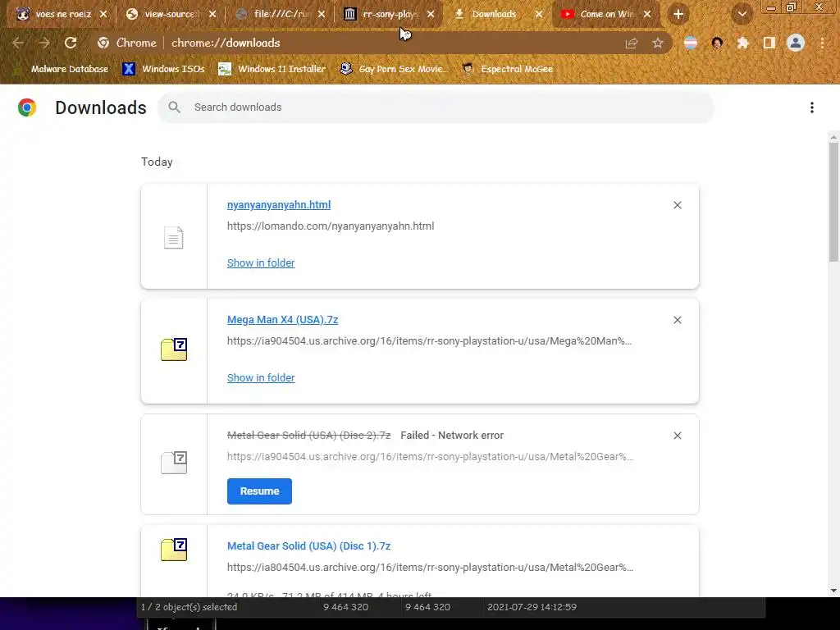Open the share page icon in address bar

tap(632, 43)
